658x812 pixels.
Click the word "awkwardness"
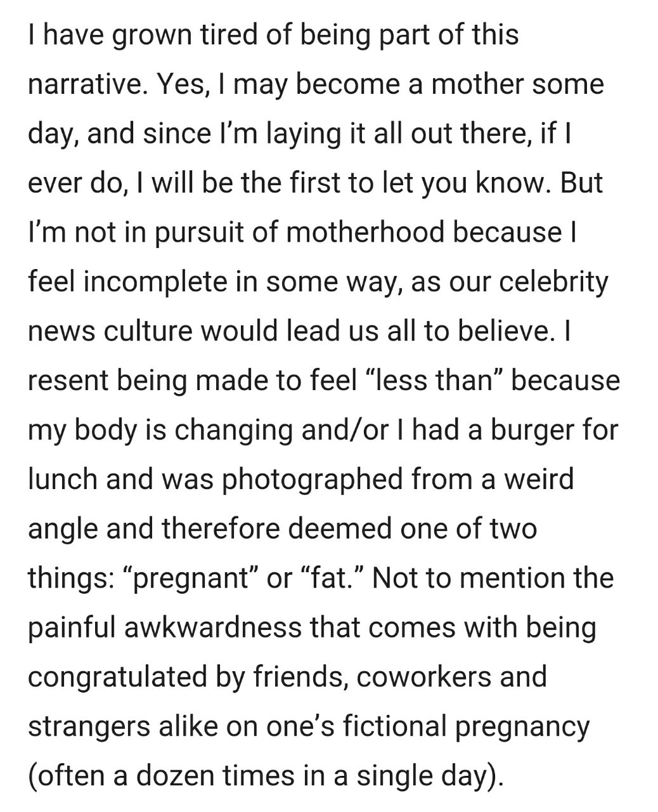[213, 628]
